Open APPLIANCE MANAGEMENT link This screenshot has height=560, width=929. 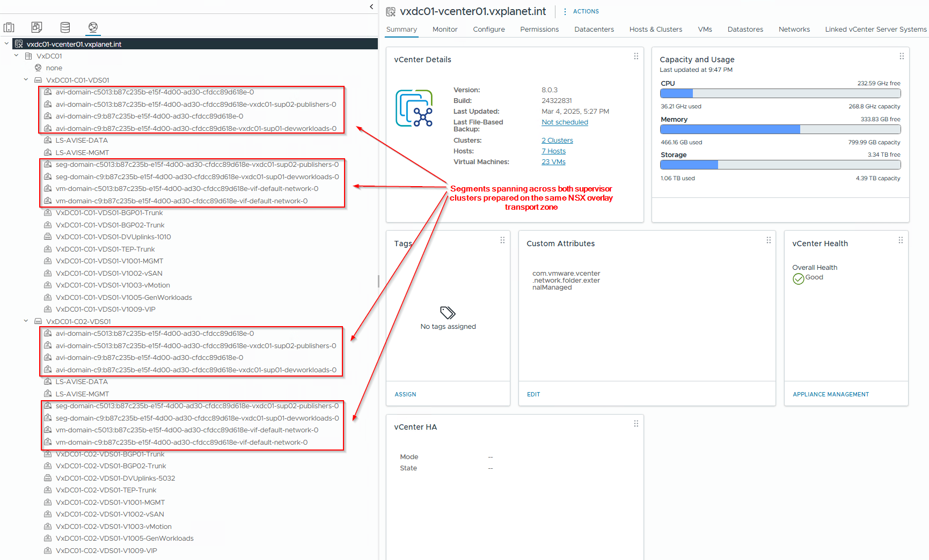pos(831,394)
